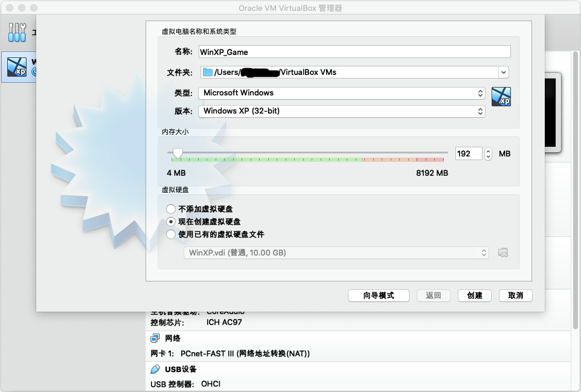Screen dimensions: 581x392
Task: Click the memory slider green-red scale bar
Action: pos(307,159)
